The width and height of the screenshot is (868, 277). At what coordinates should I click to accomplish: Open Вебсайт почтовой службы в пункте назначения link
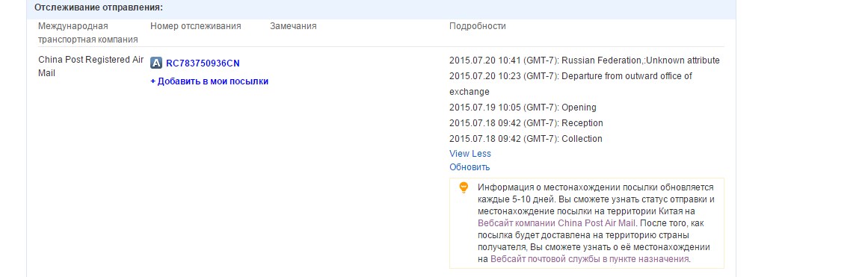pos(590,259)
